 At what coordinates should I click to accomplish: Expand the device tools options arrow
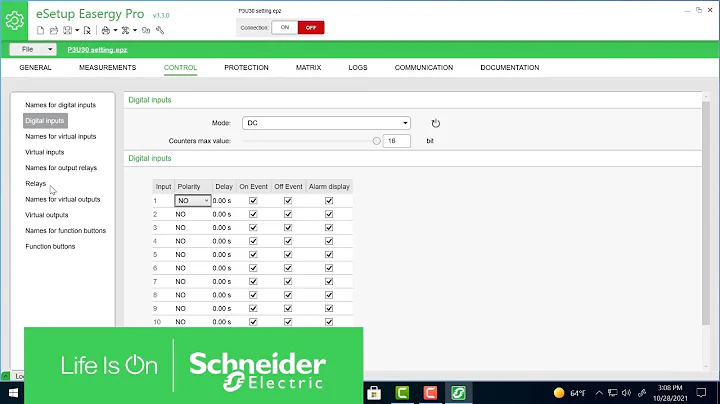point(135,31)
